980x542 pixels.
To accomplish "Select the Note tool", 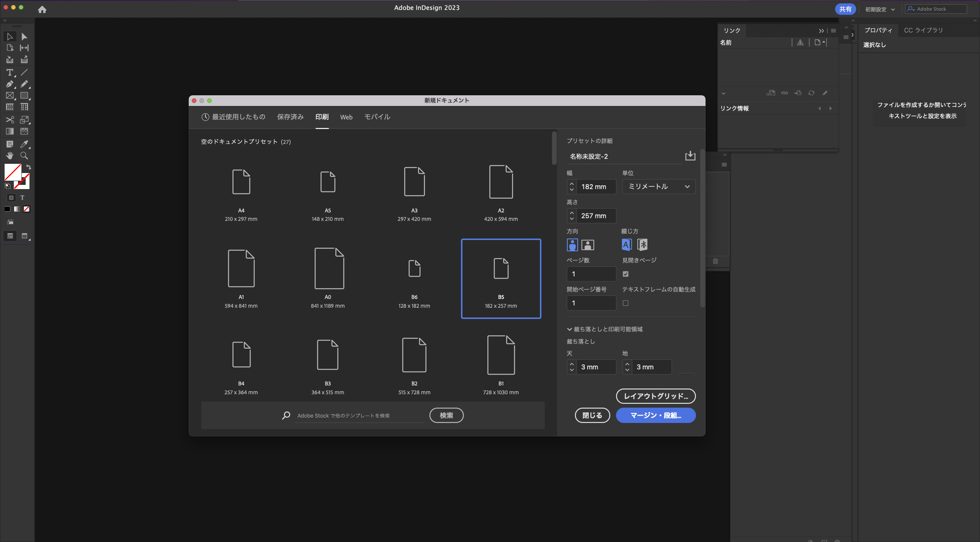I will pyautogui.click(x=10, y=144).
